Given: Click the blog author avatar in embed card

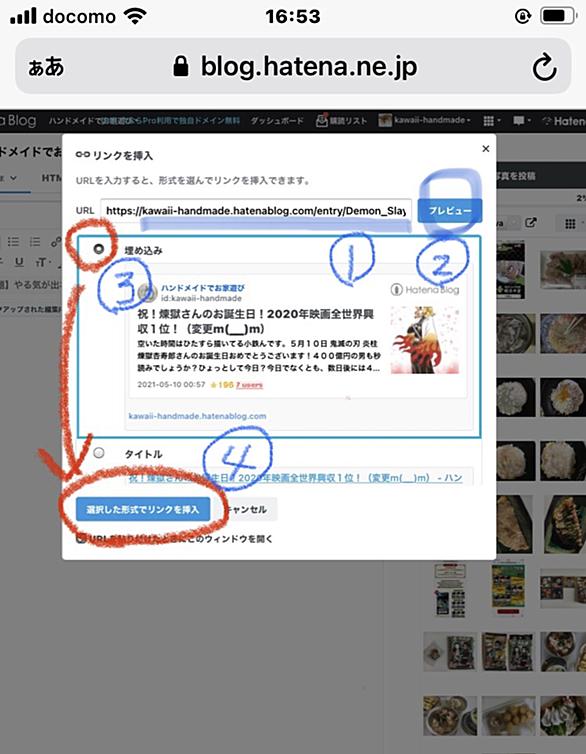Looking at the screenshot, I should pyautogui.click(x=148, y=292).
